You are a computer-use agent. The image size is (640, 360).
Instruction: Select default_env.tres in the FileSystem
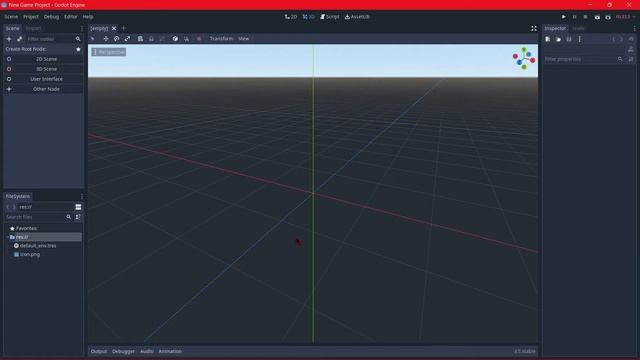tap(38, 246)
